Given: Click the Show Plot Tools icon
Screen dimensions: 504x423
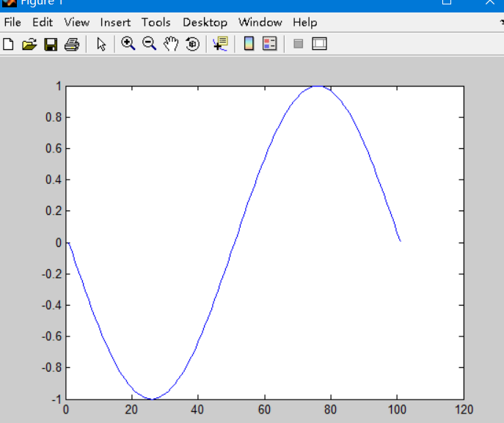Looking at the screenshot, I should click(x=319, y=44).
